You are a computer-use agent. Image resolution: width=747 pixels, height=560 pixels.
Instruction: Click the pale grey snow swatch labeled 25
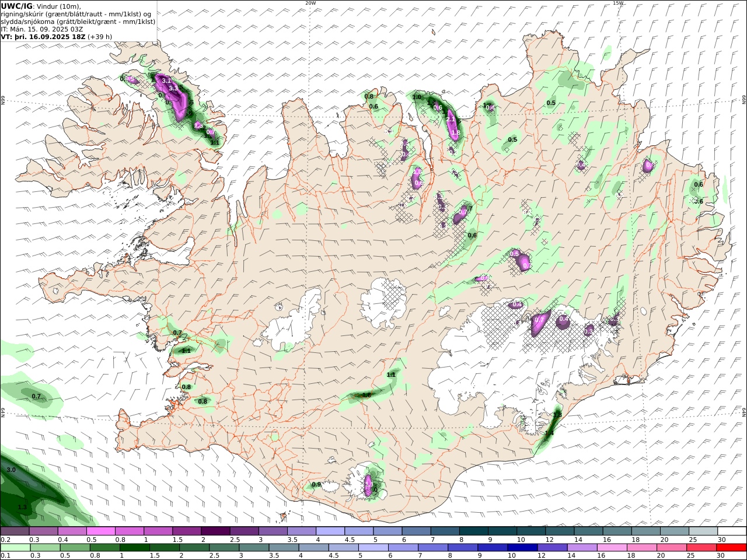click(x=703, y=531)
